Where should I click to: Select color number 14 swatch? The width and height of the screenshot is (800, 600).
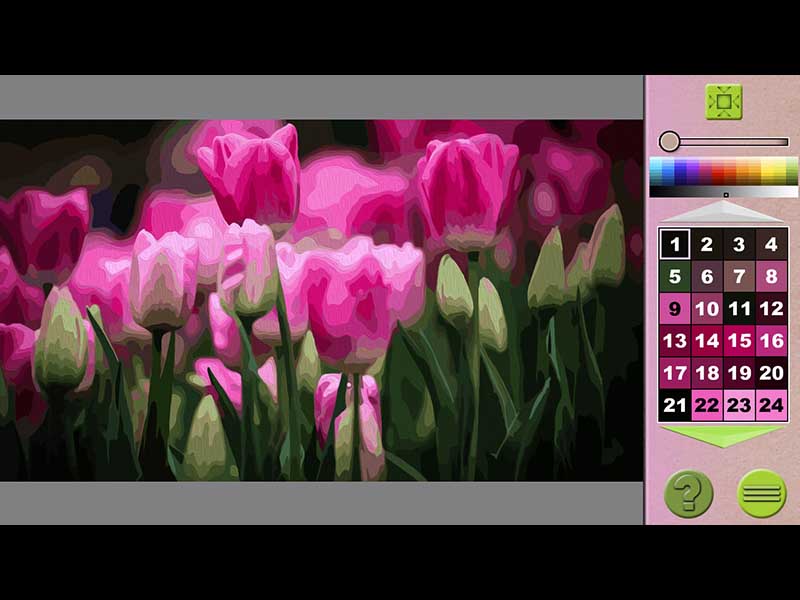[707, 340]
